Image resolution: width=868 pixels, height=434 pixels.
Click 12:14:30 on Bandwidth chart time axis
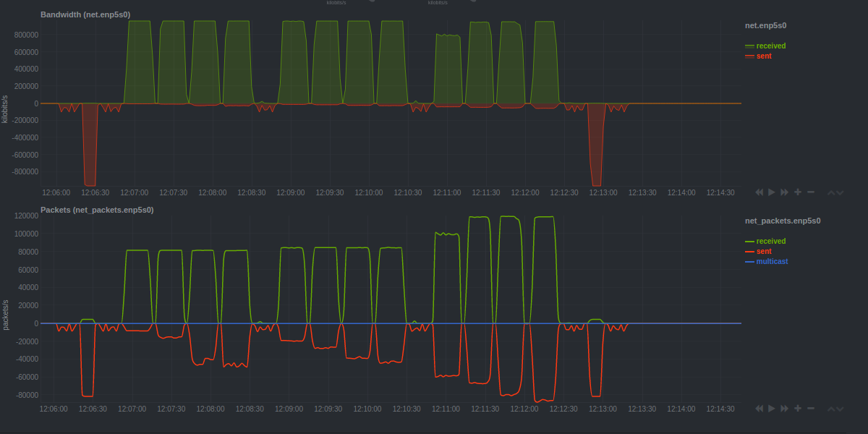[720, 192]
